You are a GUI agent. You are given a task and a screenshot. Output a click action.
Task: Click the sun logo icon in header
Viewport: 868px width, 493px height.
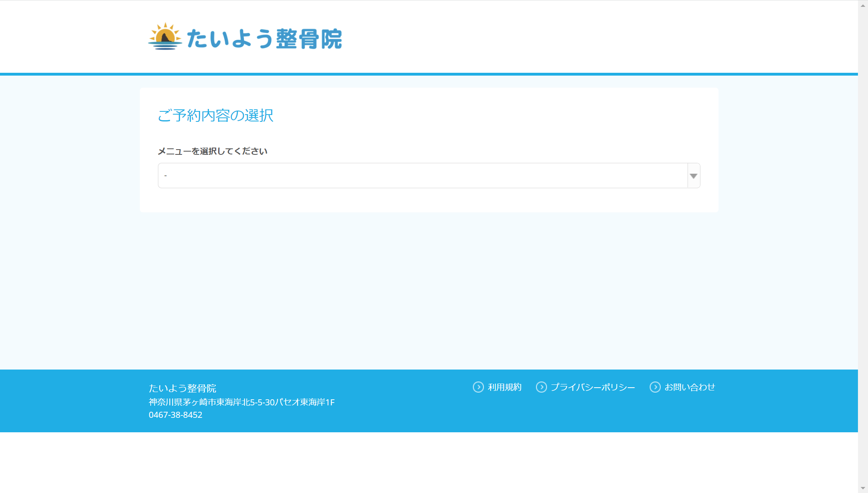coord(164,37)
